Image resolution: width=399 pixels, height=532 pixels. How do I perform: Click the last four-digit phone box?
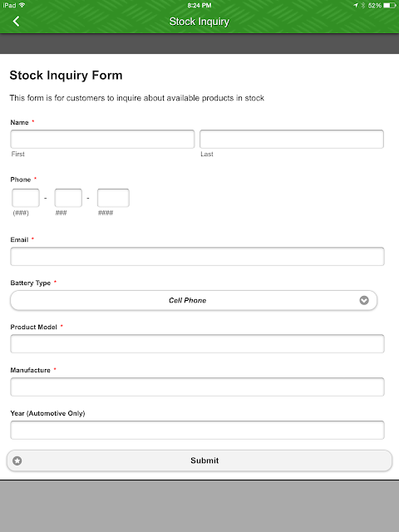(113, 198)
